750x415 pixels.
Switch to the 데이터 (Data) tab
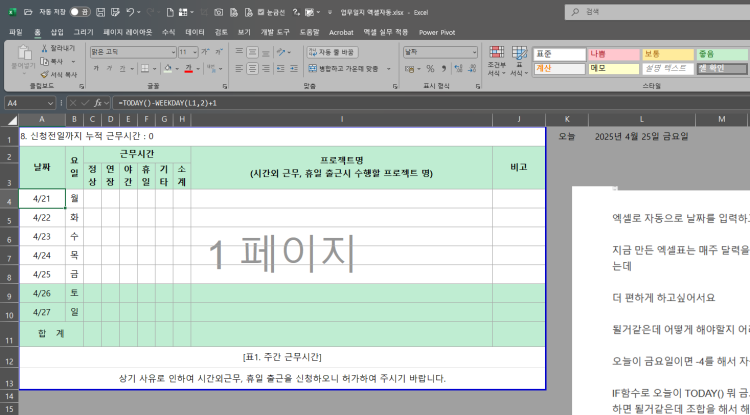pos(195,32)
